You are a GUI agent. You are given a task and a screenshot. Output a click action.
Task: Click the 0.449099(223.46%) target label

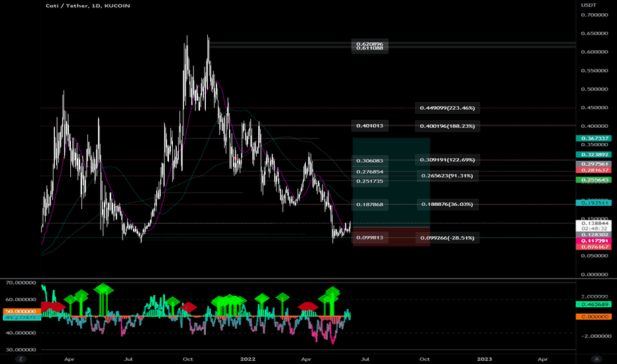[x=447, y=108]
